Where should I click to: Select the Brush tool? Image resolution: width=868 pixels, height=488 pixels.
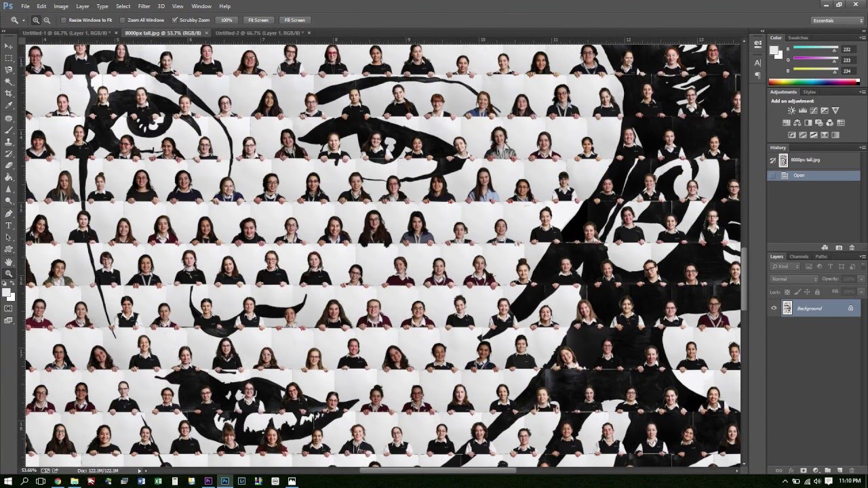tap(9, 129)
